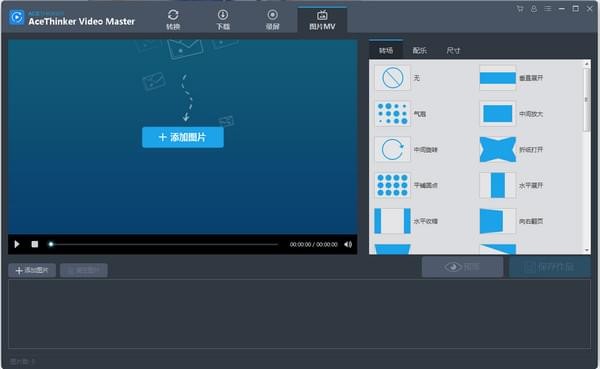The height and width of the screenshot is (369, 600).
Task: Open the shopping cart icon in title bar
Action: click(x=520, y=8)
